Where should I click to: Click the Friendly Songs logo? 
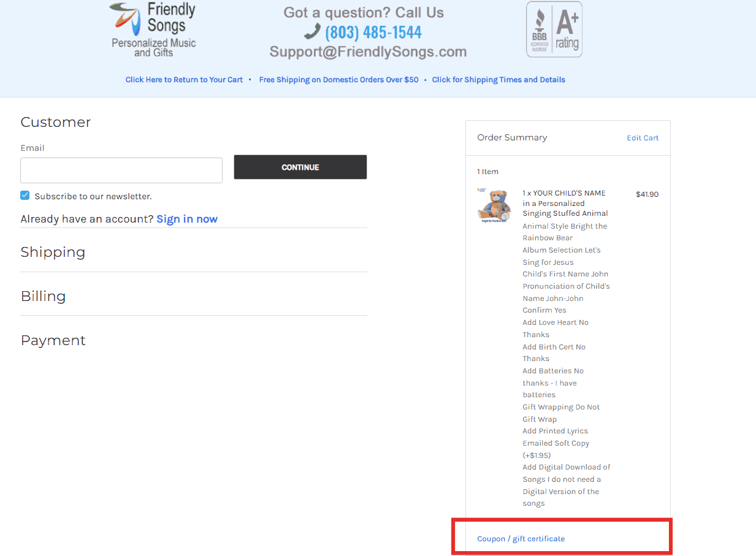[153, 29]
